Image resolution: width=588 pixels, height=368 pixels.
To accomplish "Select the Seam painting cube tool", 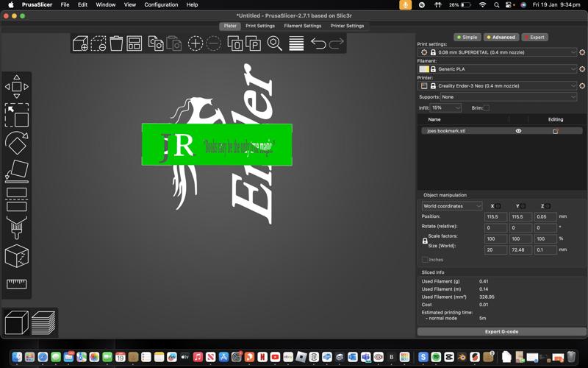I will [x=16, y=256].
